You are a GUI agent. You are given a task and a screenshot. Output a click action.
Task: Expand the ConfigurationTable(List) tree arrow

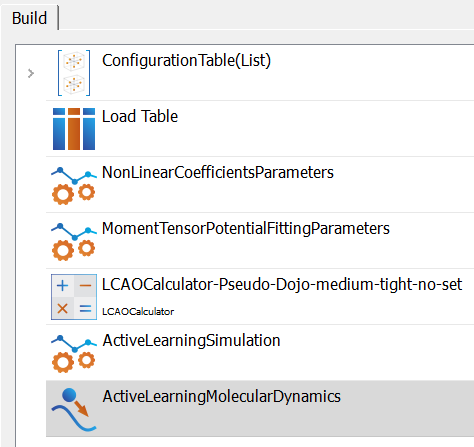[31, 73]
